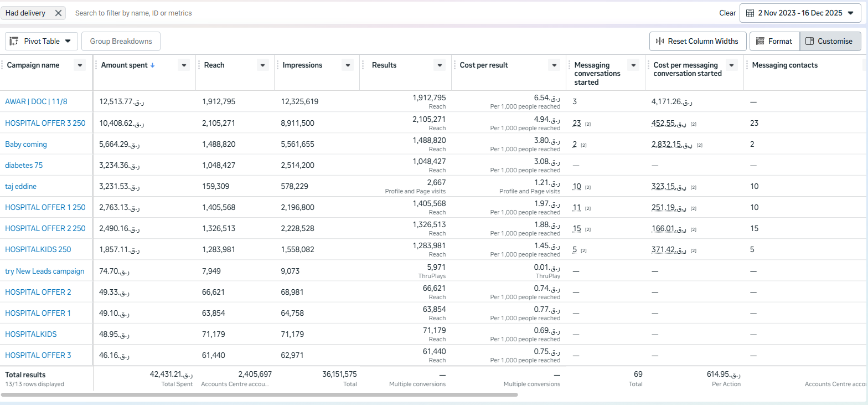
Task: Open Campaign name column options arrow
Action: pos(80,65)
